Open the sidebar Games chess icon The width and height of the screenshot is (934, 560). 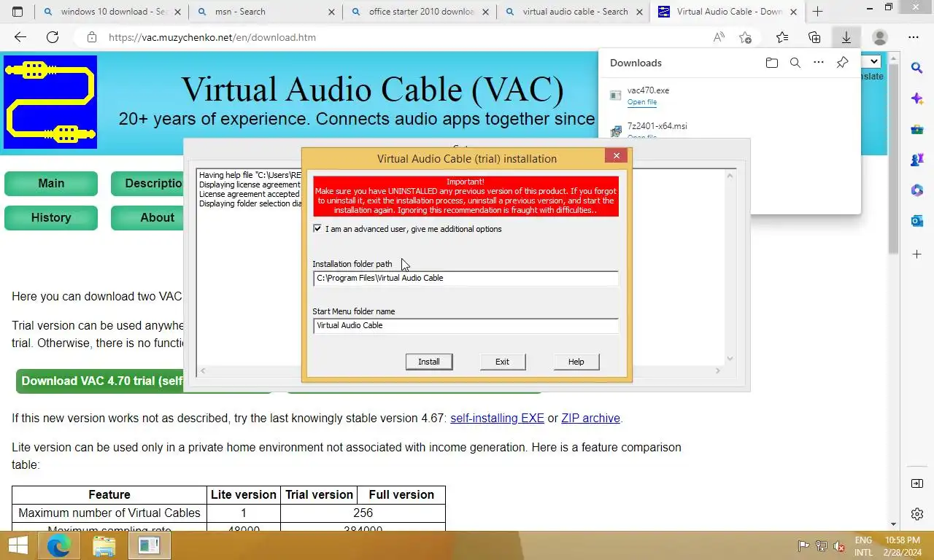pyautogui.click(x=917, y=160)
